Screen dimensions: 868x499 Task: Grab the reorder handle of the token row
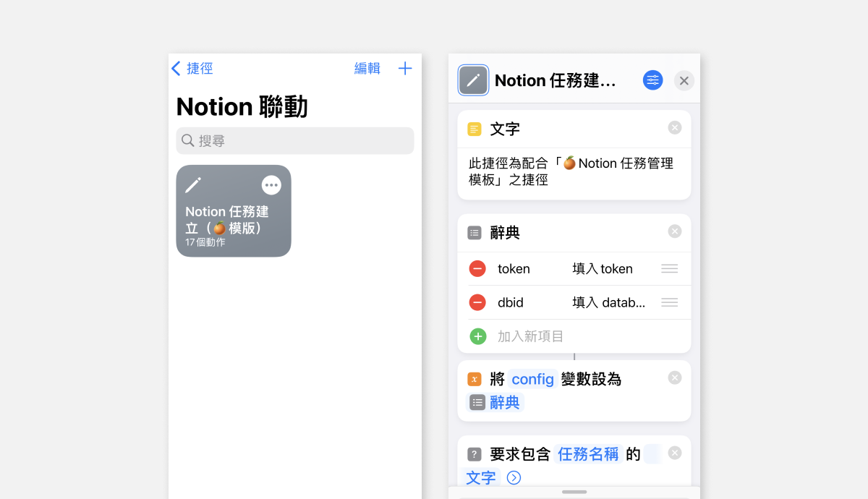[x=670, y=269]
